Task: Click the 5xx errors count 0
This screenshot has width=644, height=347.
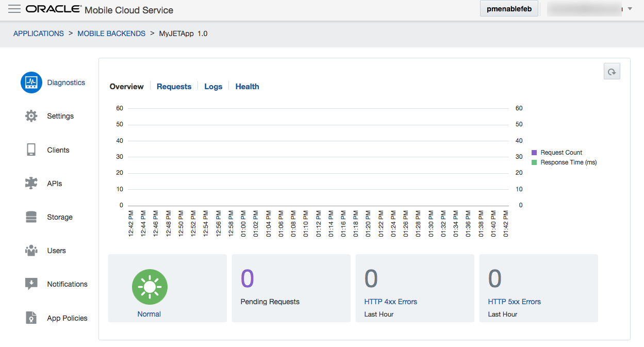Action: pyautogui.click(x=495, y=279)
